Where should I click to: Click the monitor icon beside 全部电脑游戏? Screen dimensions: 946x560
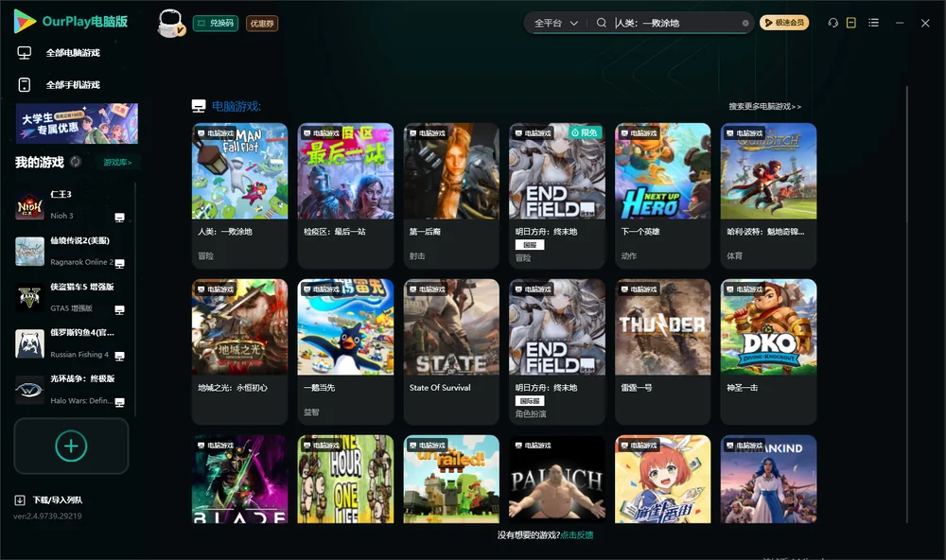click(x=25, y=53)
